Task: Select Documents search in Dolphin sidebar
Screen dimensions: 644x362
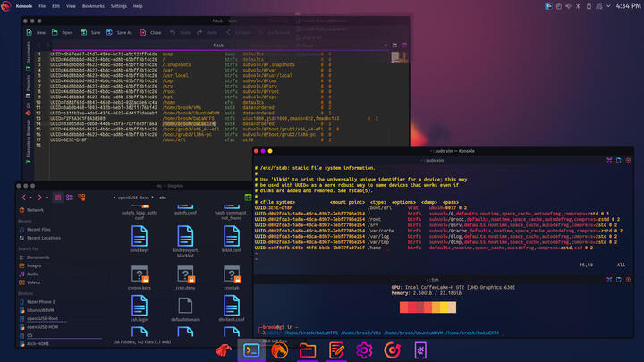Action: click(x=34, y=257)
